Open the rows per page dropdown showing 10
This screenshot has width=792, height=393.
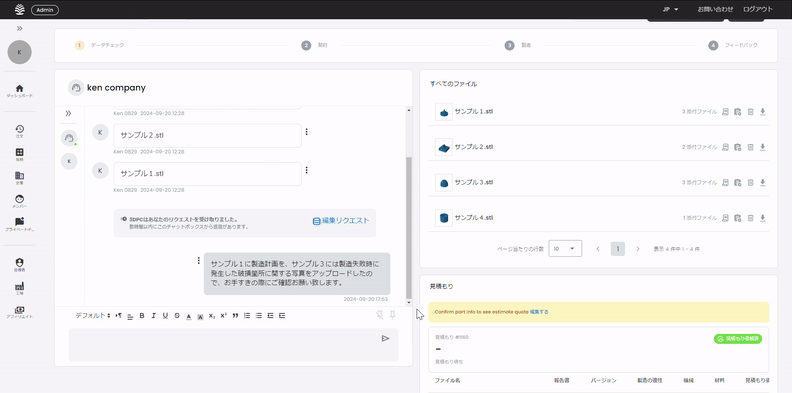(565, 249)
